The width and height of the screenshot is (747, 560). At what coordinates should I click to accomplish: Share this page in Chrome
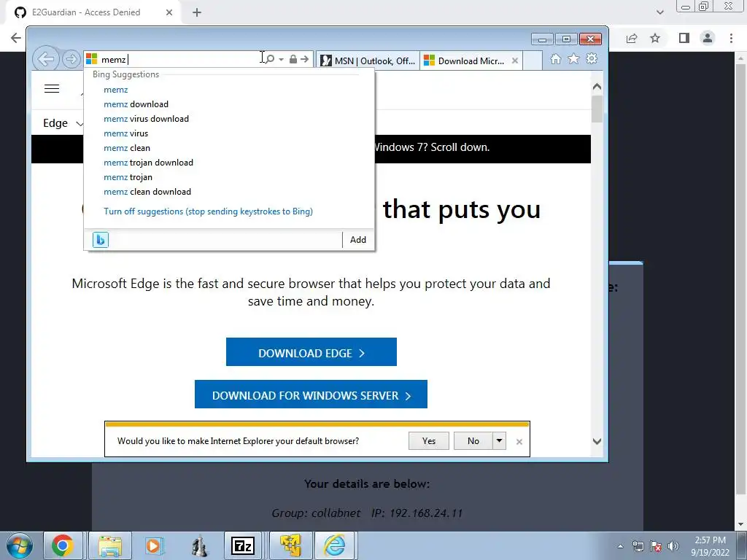632,38
